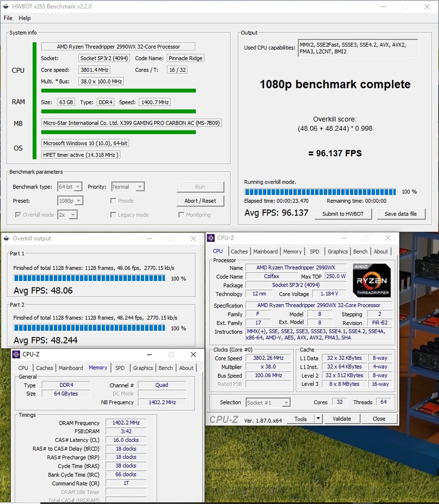Select Graphics tab in CPU-Z memory window
Screen dimensions: 439x504
[x=143, y=368]
